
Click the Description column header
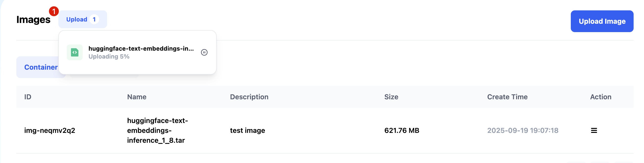(x=249, y=97)
